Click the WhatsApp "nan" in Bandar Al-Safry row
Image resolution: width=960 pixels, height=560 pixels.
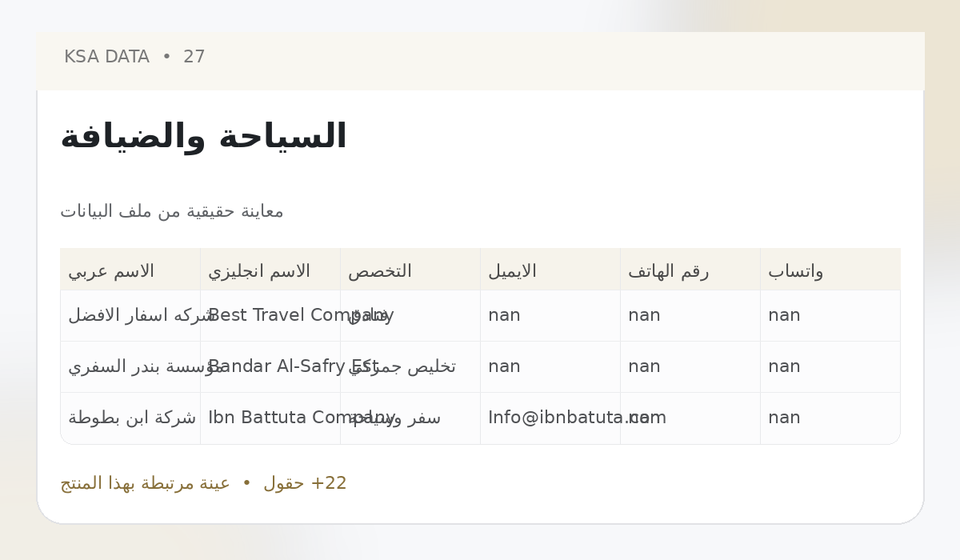coord(830,367)
